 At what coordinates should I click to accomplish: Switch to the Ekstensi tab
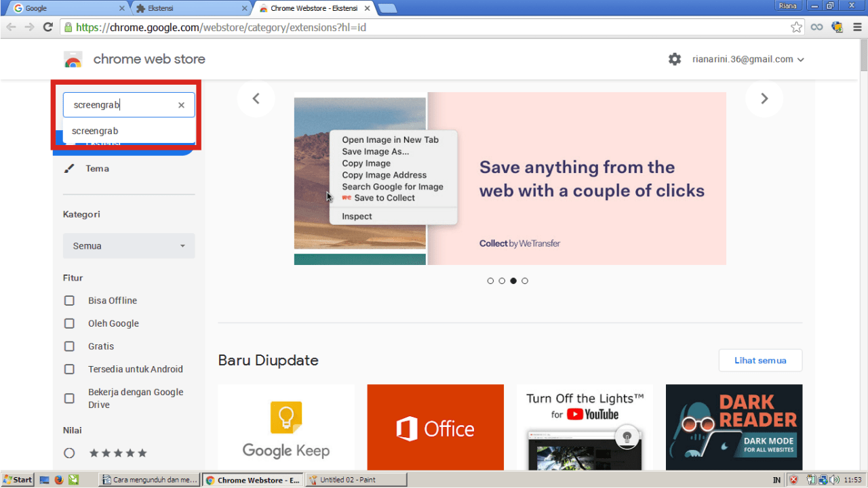190,8
